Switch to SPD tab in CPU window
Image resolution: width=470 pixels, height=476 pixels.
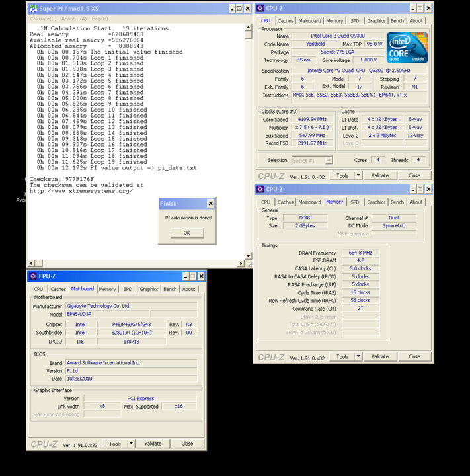[x=354, y=21]
